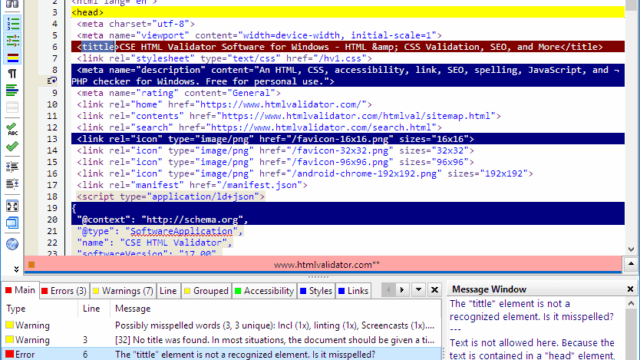Click the meta charset utf-8 line
Screen dimensions: 640x360
click(136, 24)
